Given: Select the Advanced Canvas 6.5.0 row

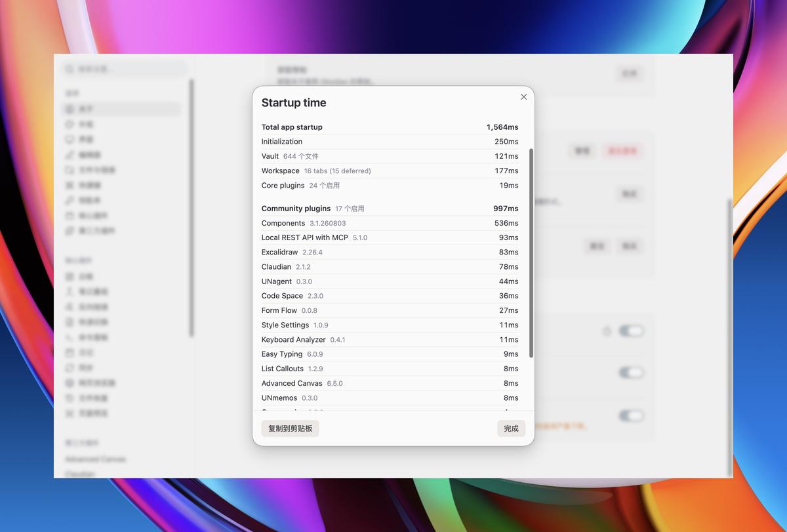Looking at the screenshot, I should pos(390,383).
